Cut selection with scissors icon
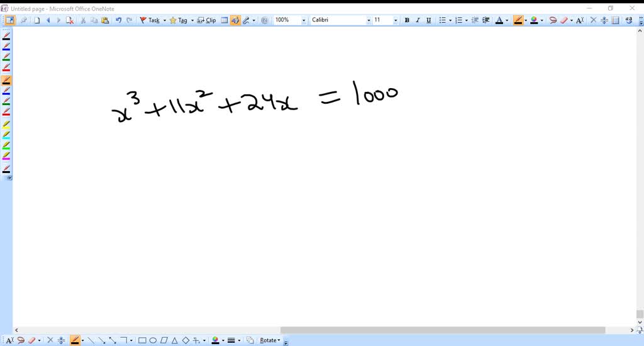The width and height of the screenshot is (644, 346). 83,20
